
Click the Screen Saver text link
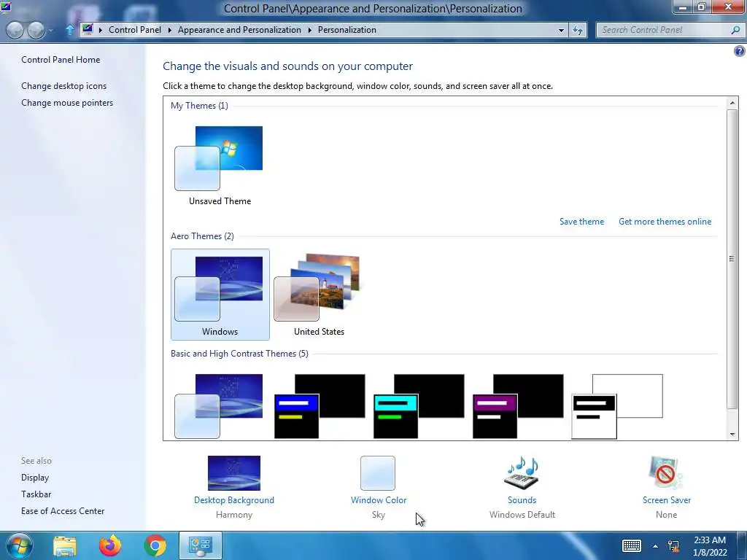[x=666, y=500]
